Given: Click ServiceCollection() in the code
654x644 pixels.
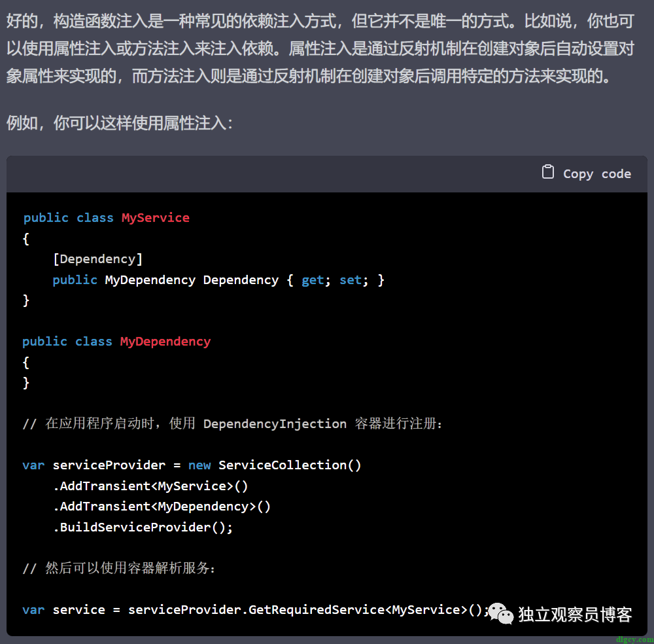Looking at the screenshot, I should click(289, 465).
